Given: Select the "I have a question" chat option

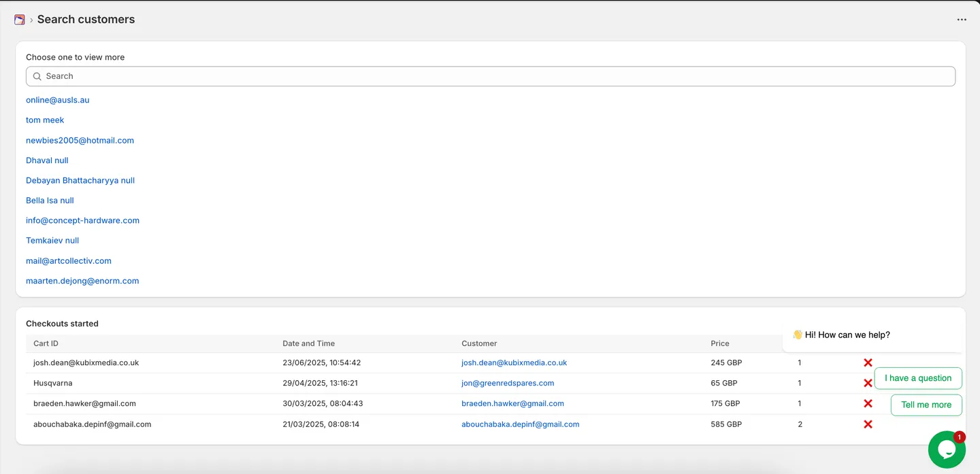Looking at the screenshot, I should (x=918, y=378).
